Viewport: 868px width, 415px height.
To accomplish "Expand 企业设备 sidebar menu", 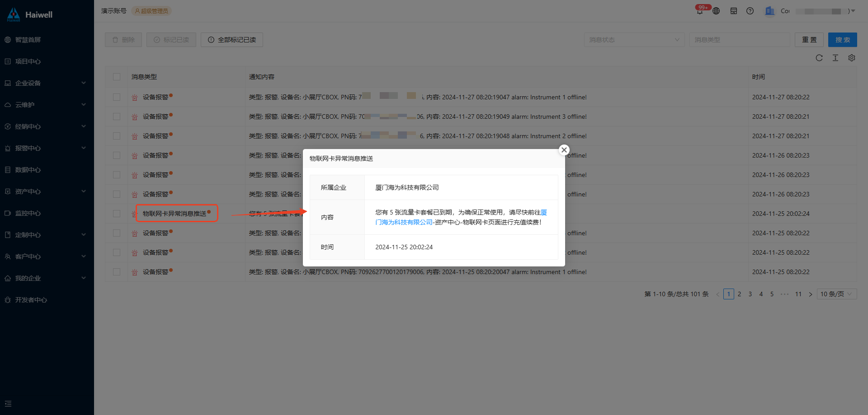I will coord(47,83).
